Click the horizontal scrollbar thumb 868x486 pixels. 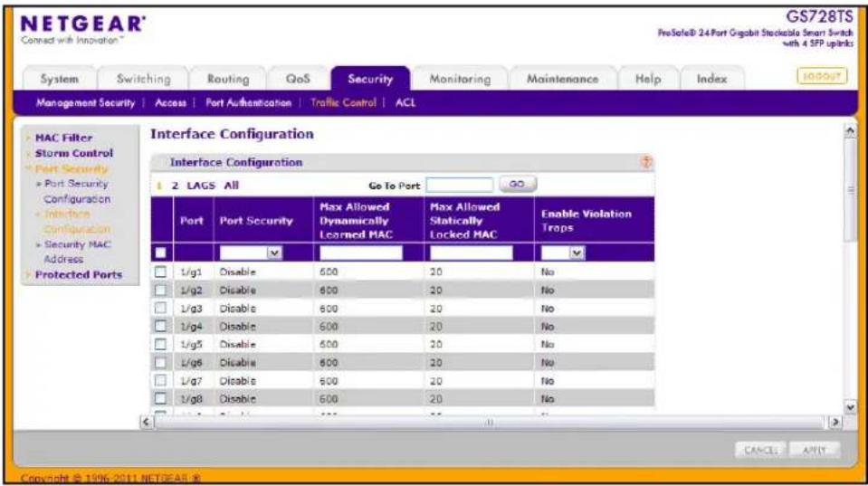tap(490, 422)
